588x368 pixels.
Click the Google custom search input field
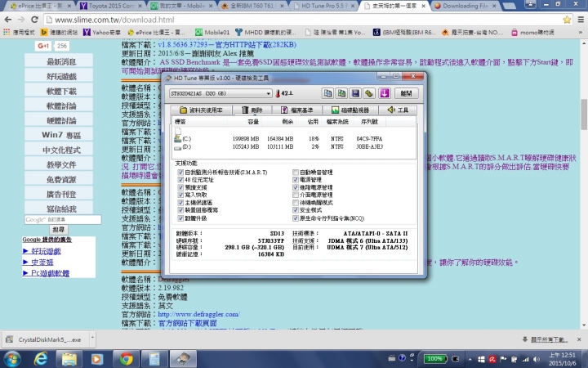[x=63, y=219]
